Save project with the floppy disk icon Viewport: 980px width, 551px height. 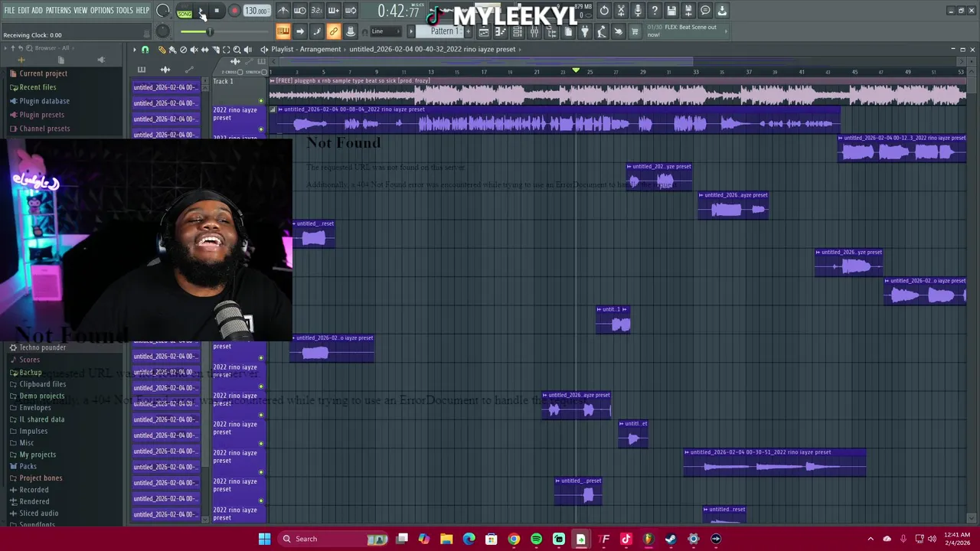pos(671,11)
